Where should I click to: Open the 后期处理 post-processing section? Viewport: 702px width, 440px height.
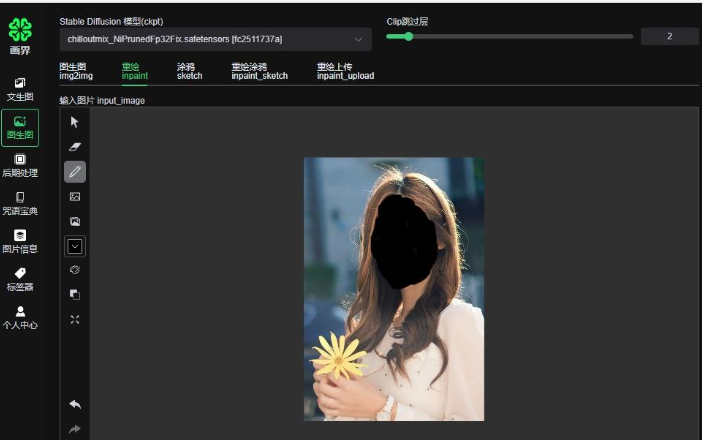click(x=20, y=166)
